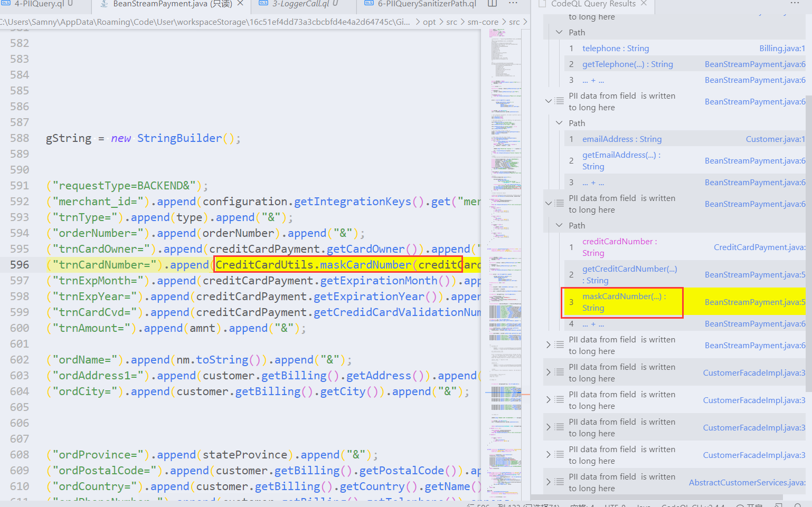Collapse the Path section above creditCardNumber row
This screenshot has height=507, width=812.
click(559, 225)
